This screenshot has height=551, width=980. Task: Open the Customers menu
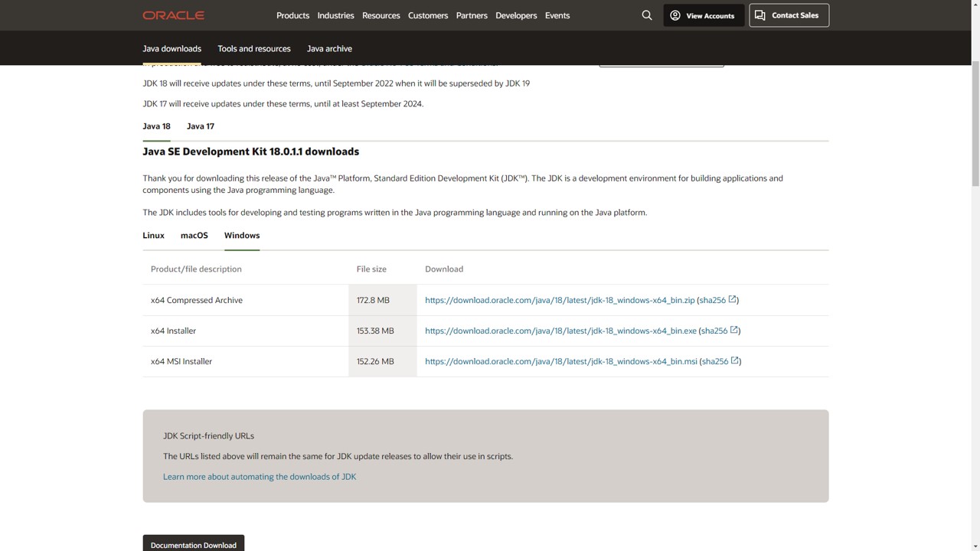coord(428,15)
